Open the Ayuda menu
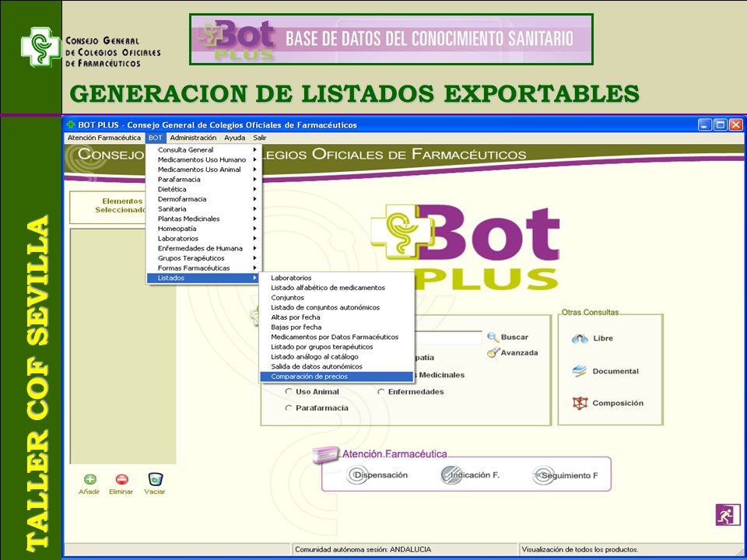This screenshot has width=747, height=560. pyautogui.click(x=235, y=138)
